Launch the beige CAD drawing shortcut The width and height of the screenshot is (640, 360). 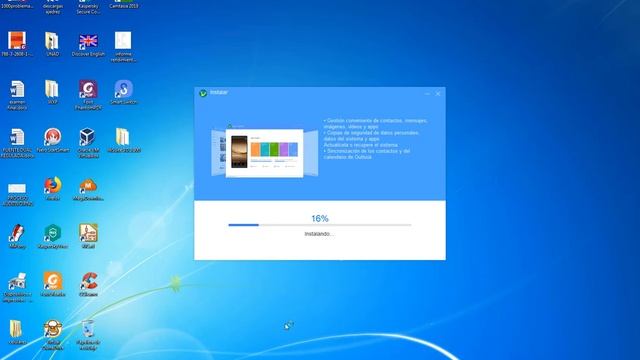tap(88, 233)
